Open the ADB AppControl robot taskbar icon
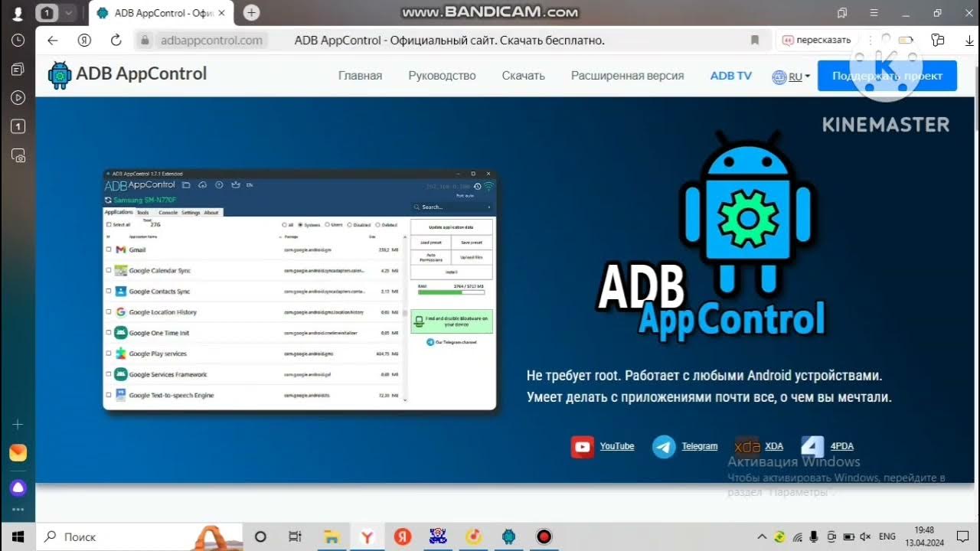The height and width of the screenshot is (551, 980). pos(508,536)
